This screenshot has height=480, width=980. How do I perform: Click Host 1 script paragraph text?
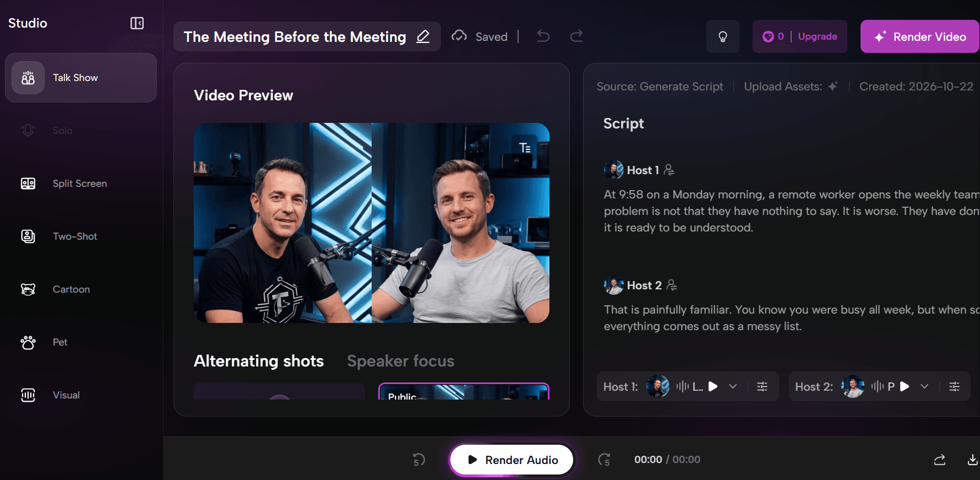coord(791,211)
